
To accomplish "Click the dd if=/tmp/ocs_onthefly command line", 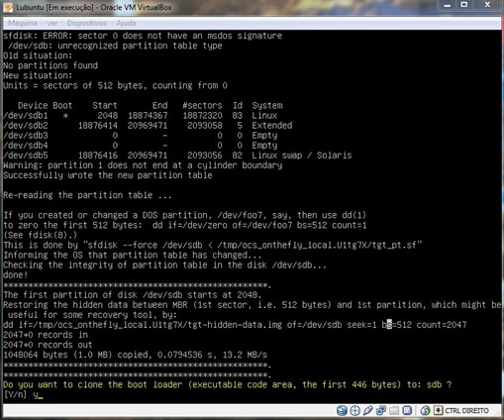I will tap(235, 325).
